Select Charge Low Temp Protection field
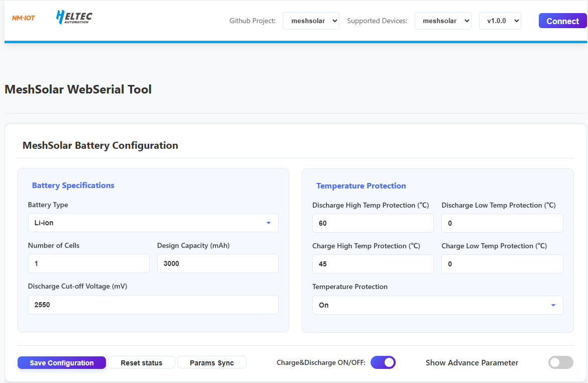 pos(502,264)
